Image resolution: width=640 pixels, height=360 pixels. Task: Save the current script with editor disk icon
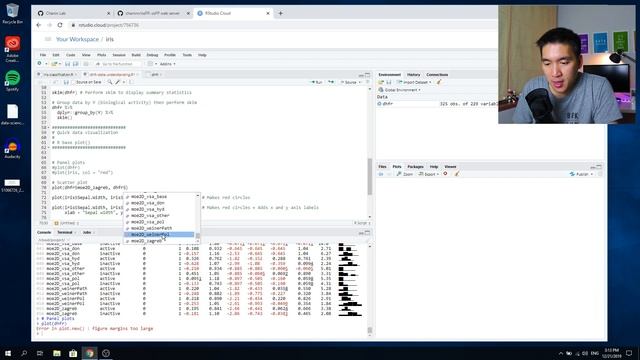point(66,82)
